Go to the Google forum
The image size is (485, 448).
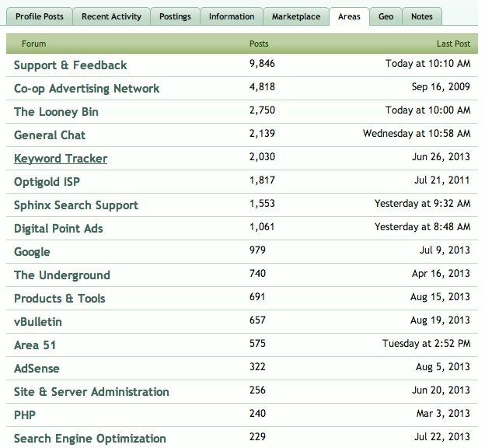coord(32,252)
